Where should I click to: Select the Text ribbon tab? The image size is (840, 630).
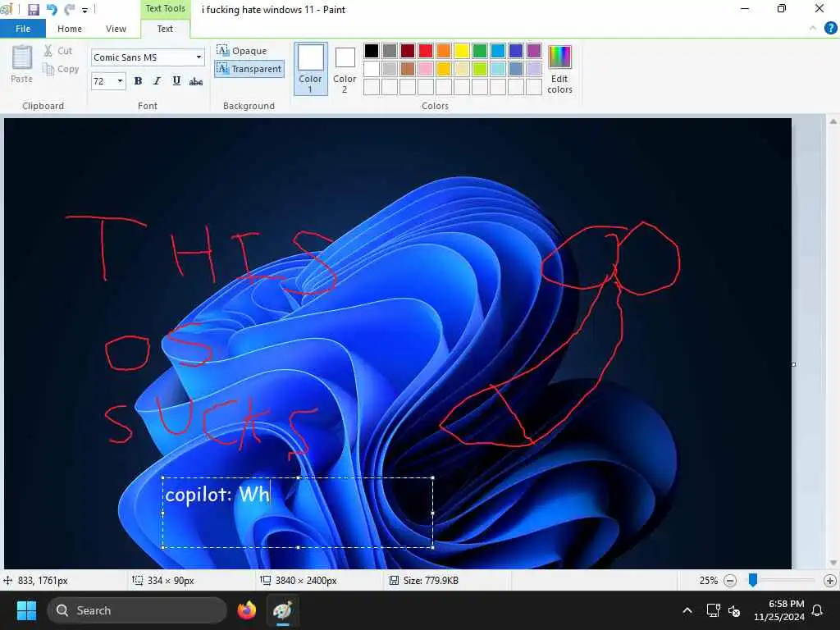[165, 29]
